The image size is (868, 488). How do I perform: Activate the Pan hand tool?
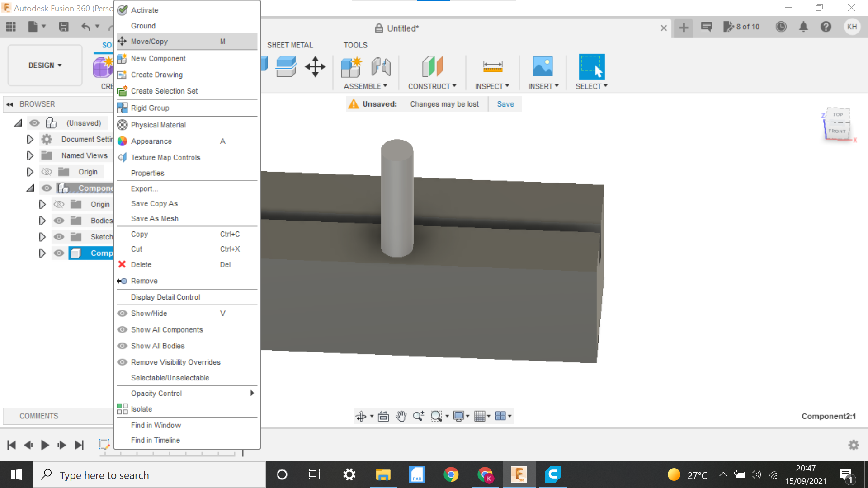(x=401, y=416)
